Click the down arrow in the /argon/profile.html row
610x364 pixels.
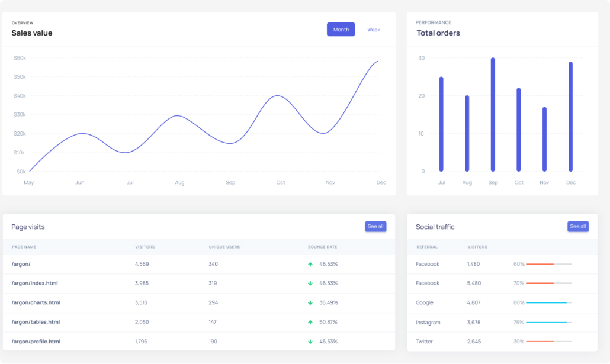point(310,342)
